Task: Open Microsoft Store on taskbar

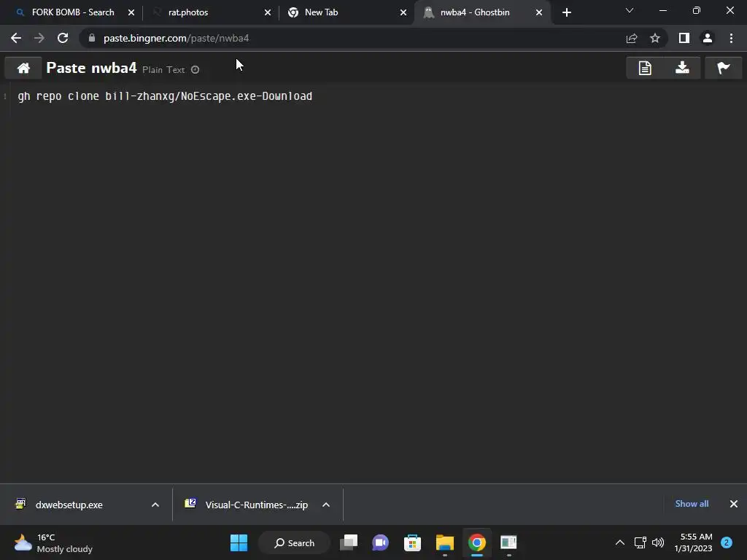Action: [x=412, y=542]
